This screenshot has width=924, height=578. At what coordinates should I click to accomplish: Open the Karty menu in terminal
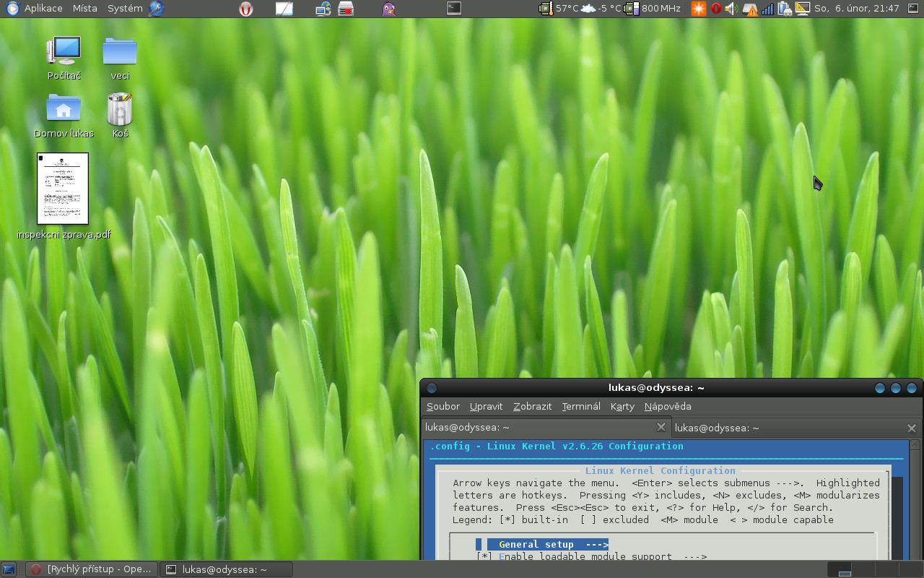622,406
